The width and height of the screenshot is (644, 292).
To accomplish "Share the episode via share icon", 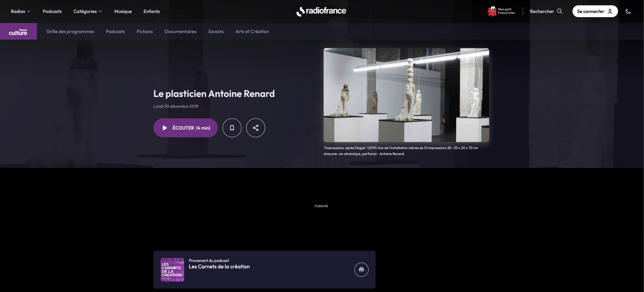I will point(256,128).
